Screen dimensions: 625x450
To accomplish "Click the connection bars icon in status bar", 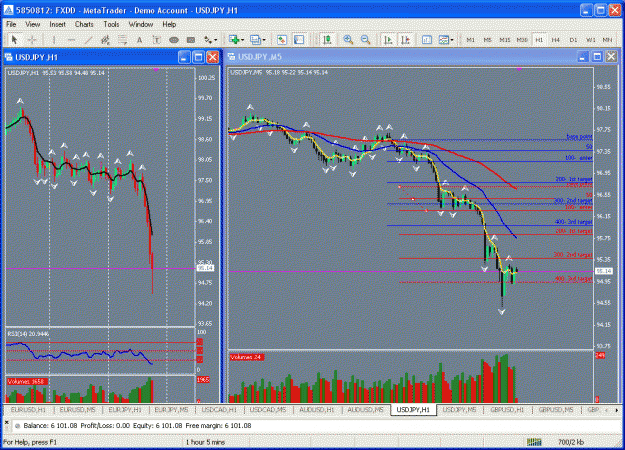I will 534,442.
